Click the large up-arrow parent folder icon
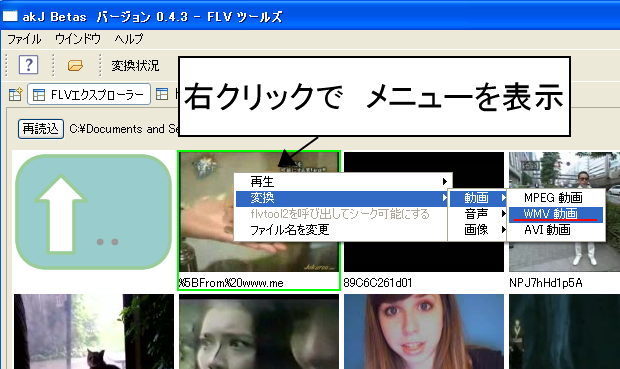 [x=93, y=212]
